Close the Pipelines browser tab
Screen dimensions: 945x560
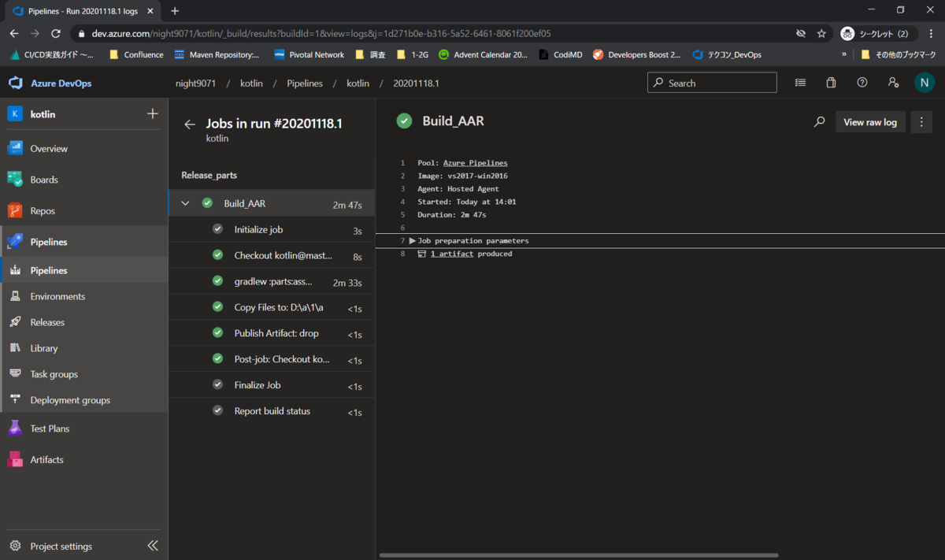click(x=152, y=11)
